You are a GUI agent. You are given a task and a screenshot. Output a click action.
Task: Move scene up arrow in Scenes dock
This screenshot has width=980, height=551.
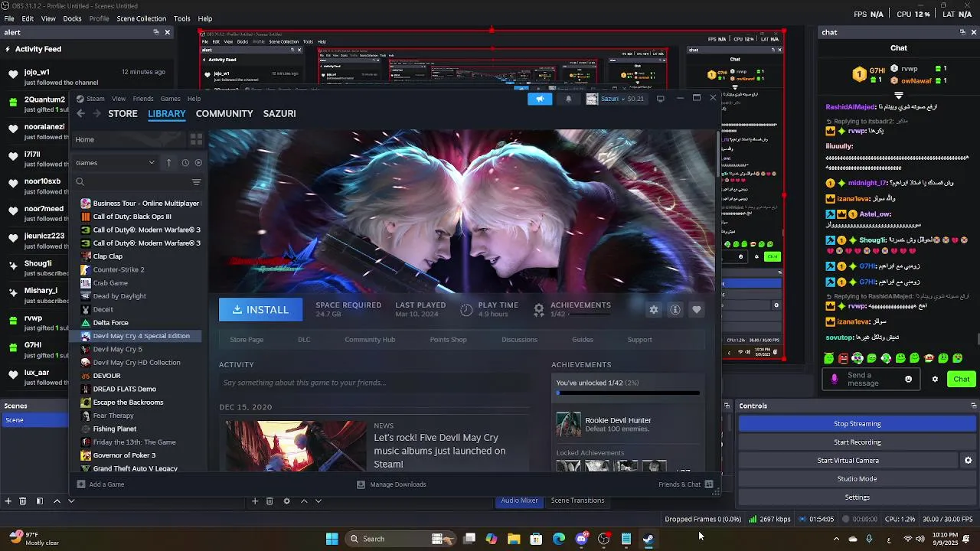tap(57, 500)
